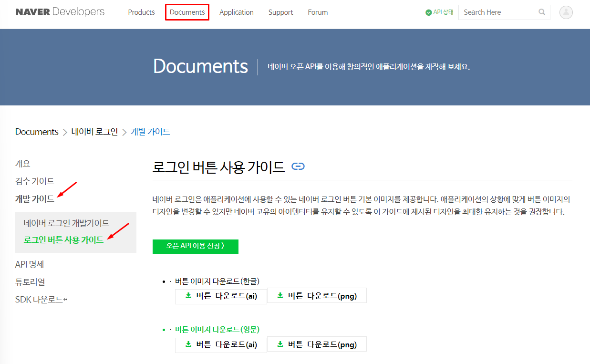590x364 pixels.
Task: Click 버튼 이미지 다운로드(영문) link
Action: click(217, 329)
